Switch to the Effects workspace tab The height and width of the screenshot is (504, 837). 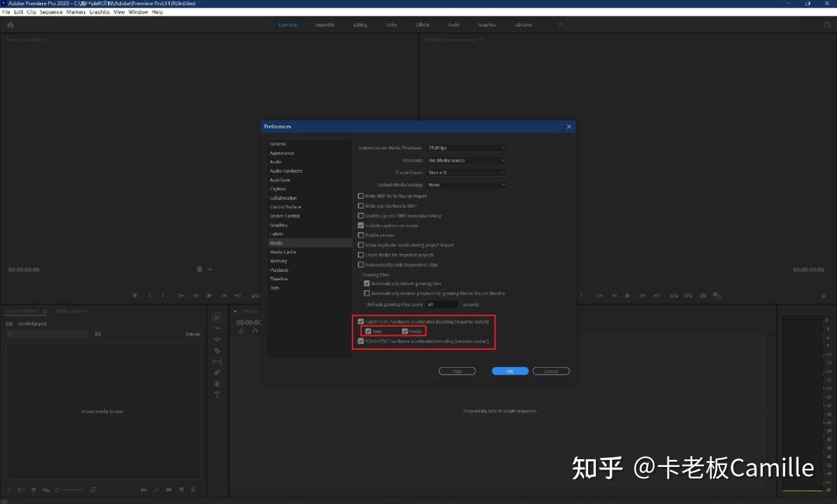(422, 25)
